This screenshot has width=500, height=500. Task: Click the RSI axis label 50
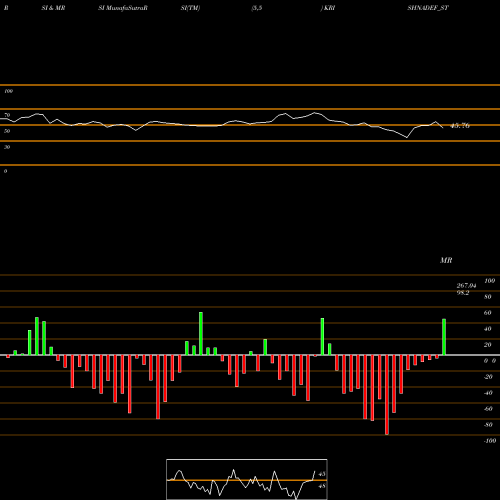coord(7,131)
